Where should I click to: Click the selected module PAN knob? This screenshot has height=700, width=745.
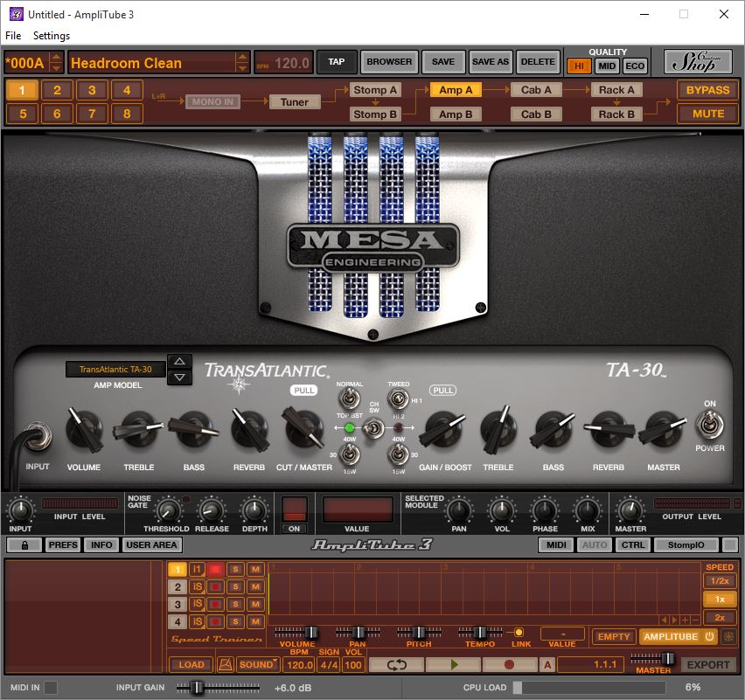point(458,510)
